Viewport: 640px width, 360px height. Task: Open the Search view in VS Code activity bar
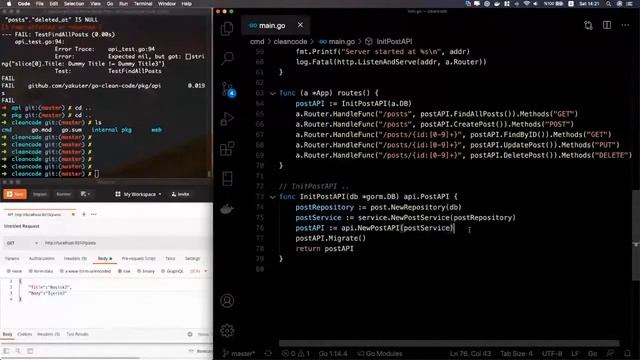click(x=227, y=58)
